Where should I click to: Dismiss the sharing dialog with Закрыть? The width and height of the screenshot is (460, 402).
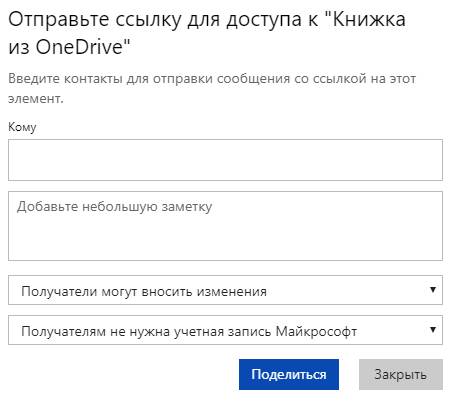[x=401, y=374]
